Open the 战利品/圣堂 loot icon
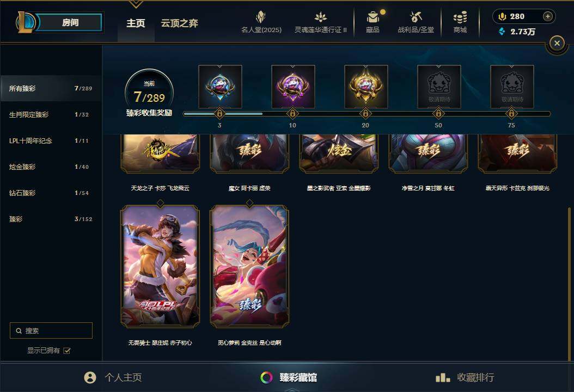 pos(416,17)
